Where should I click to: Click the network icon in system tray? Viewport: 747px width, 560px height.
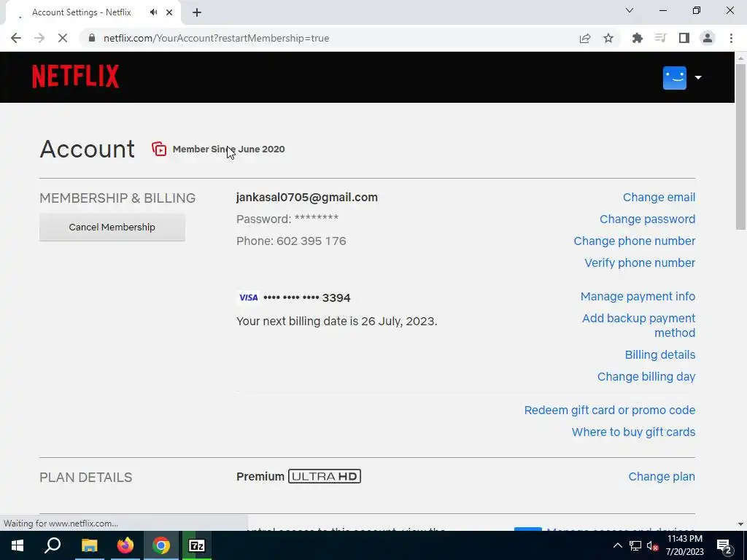pyautogui.click(x=635, y=545)
